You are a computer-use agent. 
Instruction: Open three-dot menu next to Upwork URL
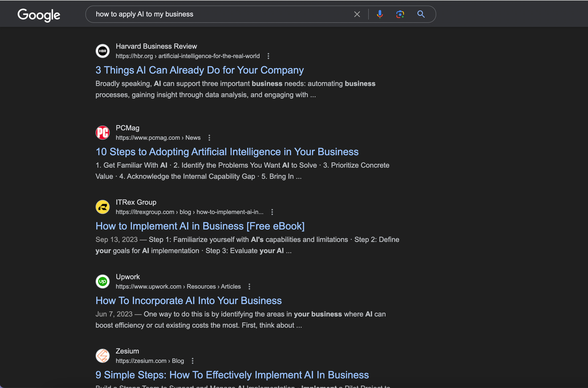[x=249, y=287]
